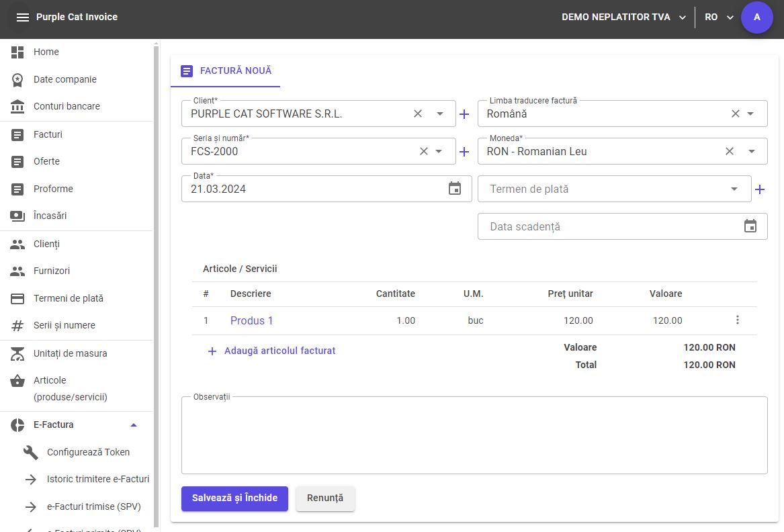Open Configurează Token link
Screen dimensions: 784x532
(x=88, y=453)
